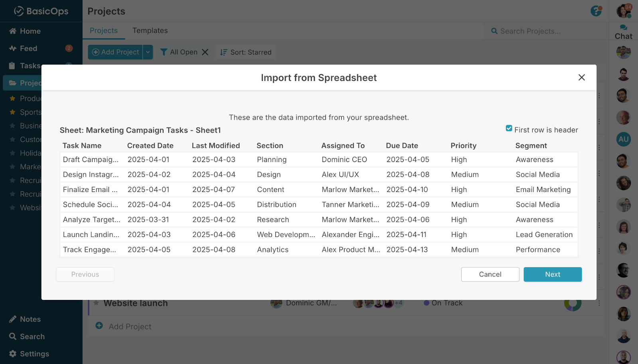Uncheck the First row is header checkbox

509,128
